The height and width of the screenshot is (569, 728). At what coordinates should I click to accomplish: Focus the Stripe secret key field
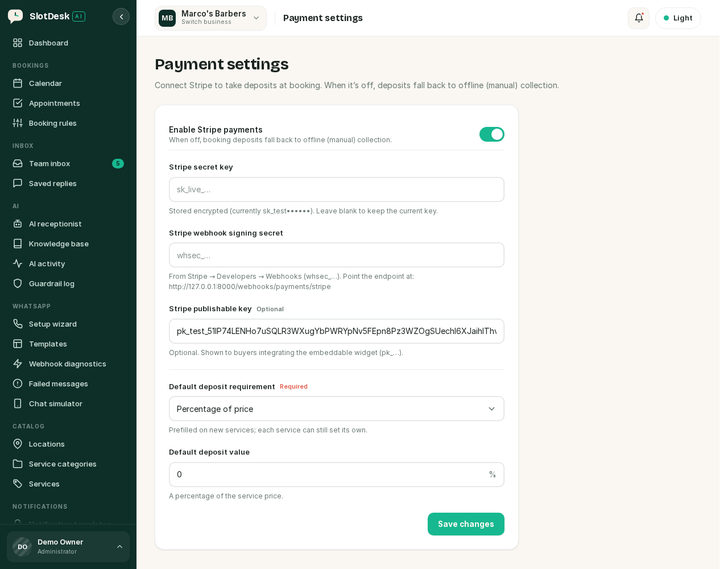[x=337, y=189]
